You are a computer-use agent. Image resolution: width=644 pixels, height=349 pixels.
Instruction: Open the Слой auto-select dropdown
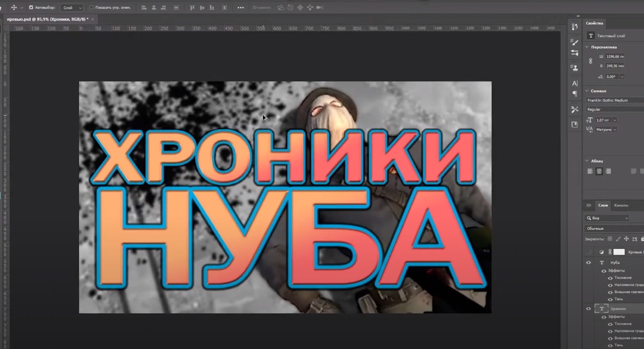click(72, 8)
